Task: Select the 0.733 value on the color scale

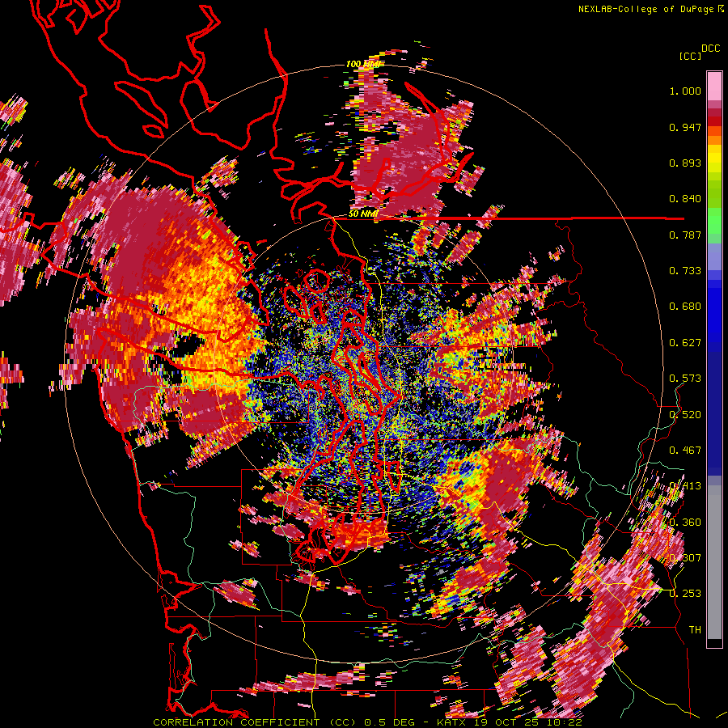Action: click(685, 271)
